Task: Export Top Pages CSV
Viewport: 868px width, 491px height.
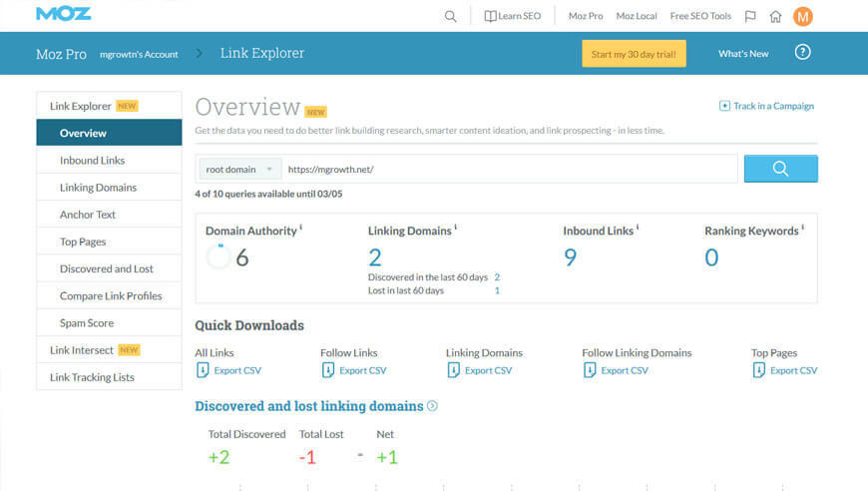Action: point(784,370)
